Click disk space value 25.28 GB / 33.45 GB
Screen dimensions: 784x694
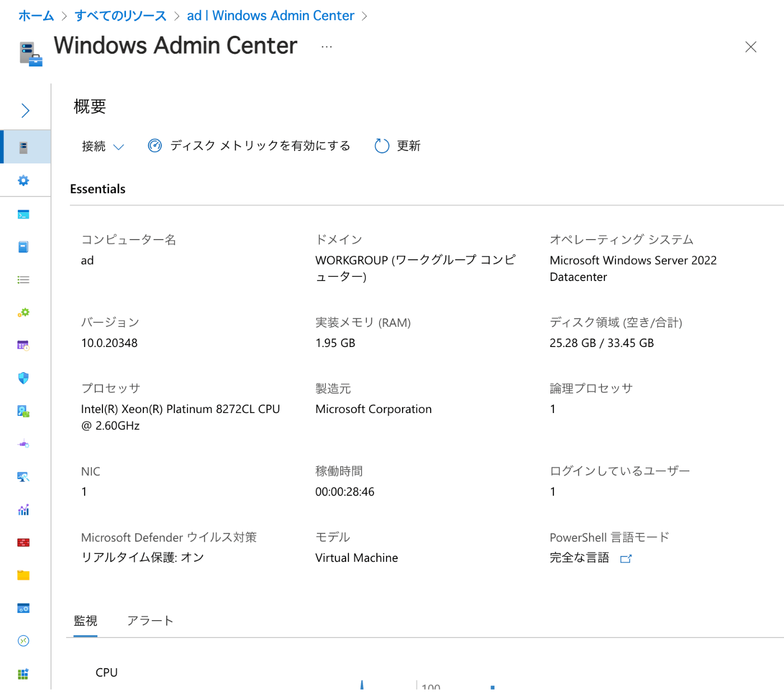(x=602, y=343)
